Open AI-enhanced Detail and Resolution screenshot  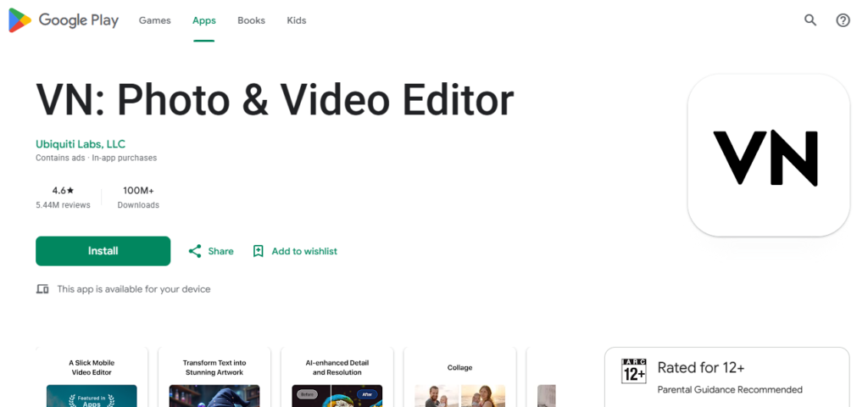[337, 377]
